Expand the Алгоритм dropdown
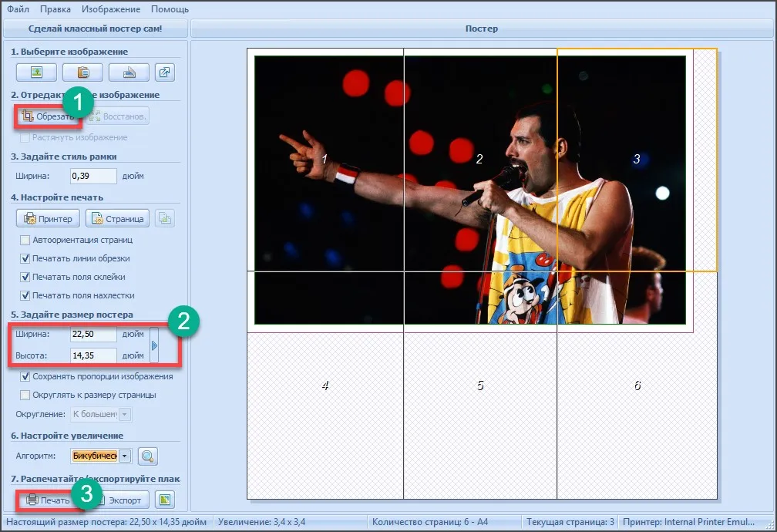The height and width of the screenshot is (532, 777). (125, 456)
